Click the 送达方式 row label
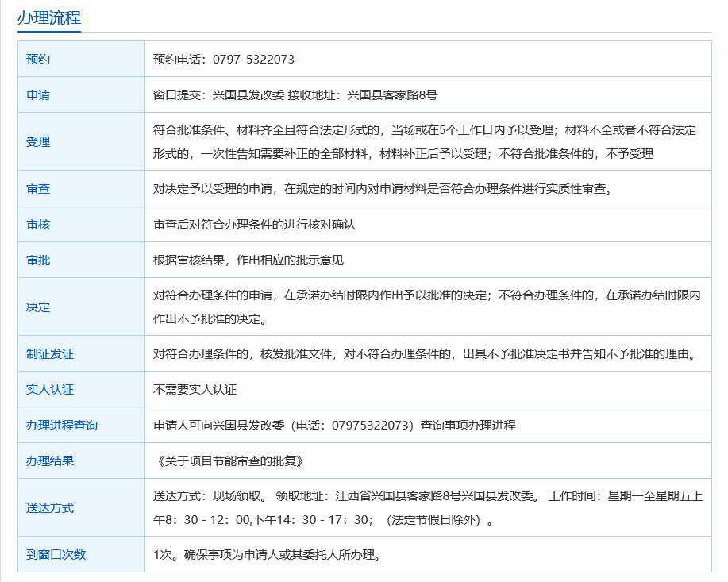This screenshot has width=728, height=582. pos(50,508)
